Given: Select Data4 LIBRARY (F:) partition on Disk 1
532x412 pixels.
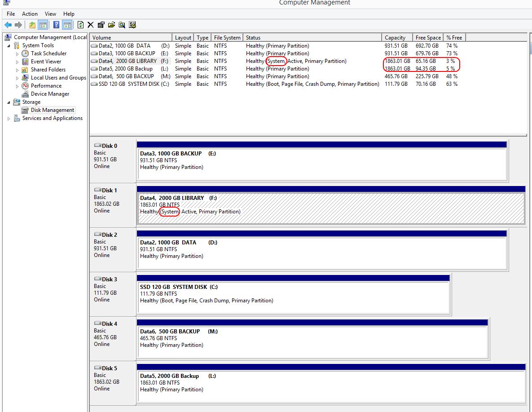Looking at the screenshot, I should click(x=331, y=205).
